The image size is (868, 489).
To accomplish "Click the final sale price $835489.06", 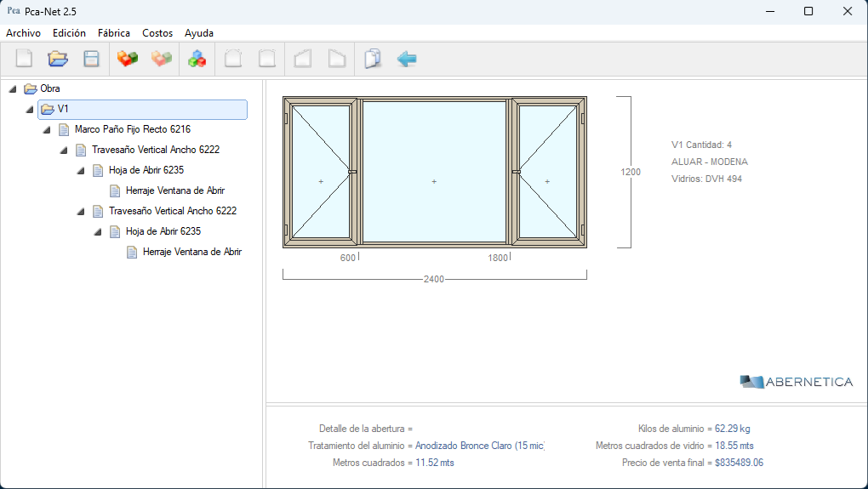I will pos(739,463).
